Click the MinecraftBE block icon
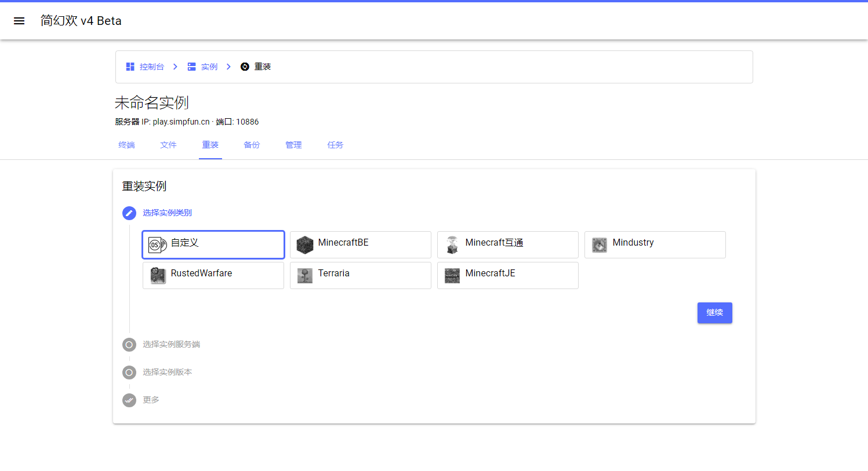This screenshot has width=868, height=471. tap(304, 245)
